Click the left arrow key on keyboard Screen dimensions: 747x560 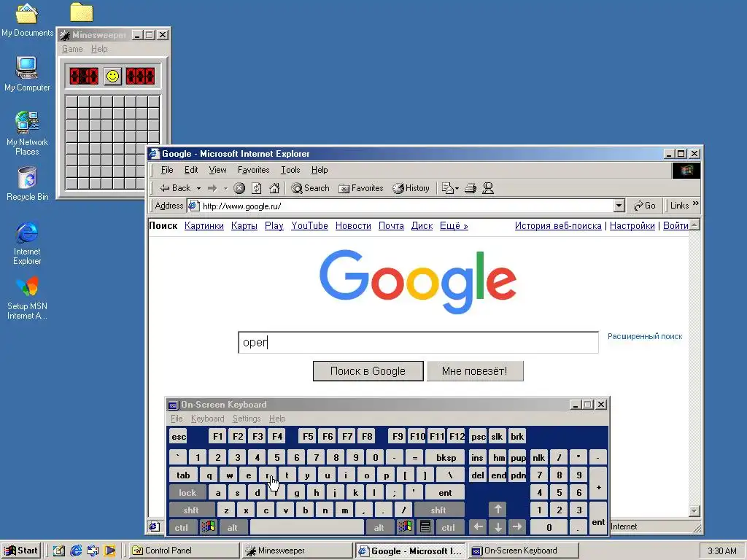(x=479, y=527)
